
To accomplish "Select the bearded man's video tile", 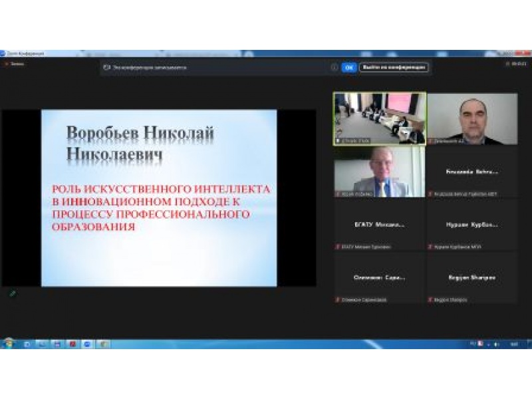I will tap(472, 118).
